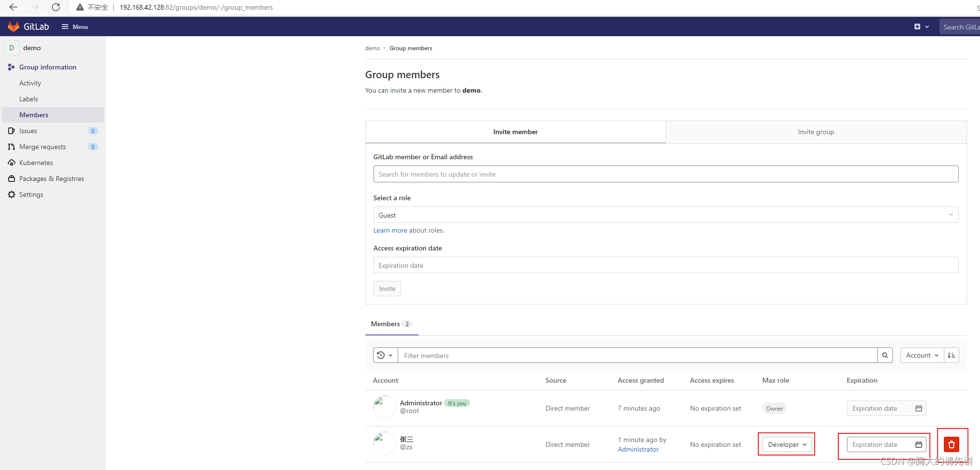
Task: Click the insecure connection warning icon
Action: coord(80,7)
